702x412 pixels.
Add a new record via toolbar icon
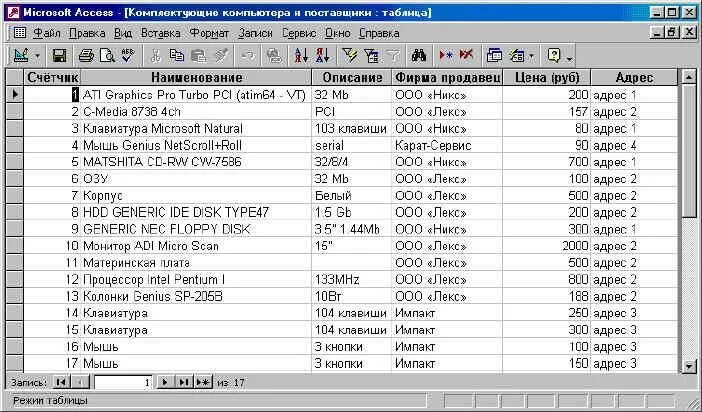tap(446, 56)
